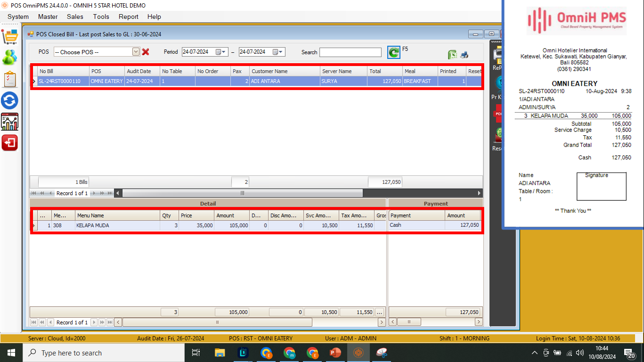Click the ellipsis button in detail footer
This screenshot has height=362, width=644.
tap(380, 312)
